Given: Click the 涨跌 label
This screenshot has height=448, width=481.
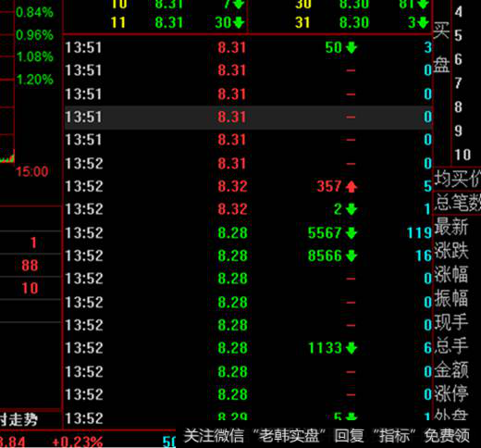Looking at the screenshot, I should point(451,251).
